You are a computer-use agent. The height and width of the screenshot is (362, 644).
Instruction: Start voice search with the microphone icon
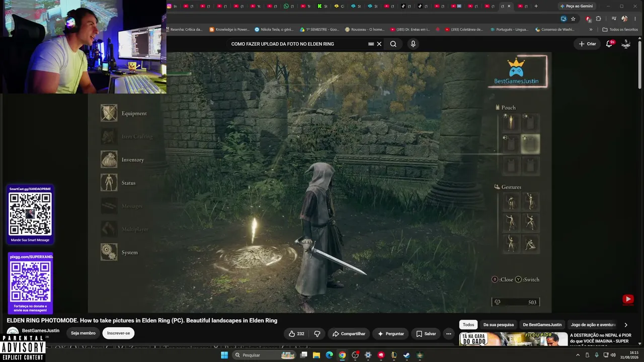413,44
